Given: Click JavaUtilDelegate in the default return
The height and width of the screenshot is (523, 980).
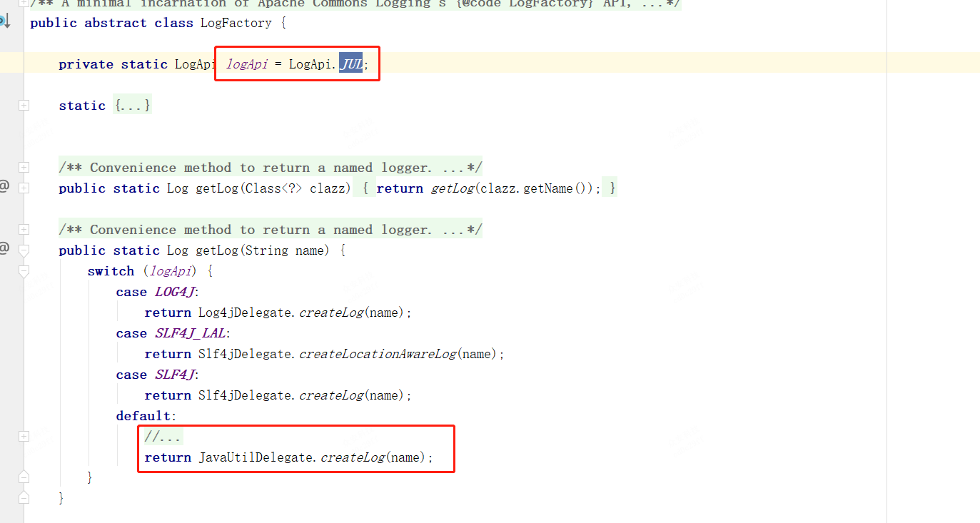Looking at the screenshot, I should point(256,457).
